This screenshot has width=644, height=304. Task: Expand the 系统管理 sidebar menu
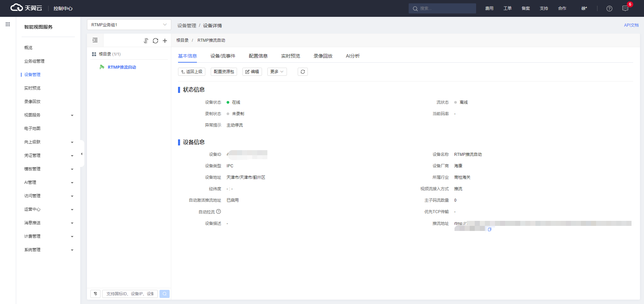49,250
